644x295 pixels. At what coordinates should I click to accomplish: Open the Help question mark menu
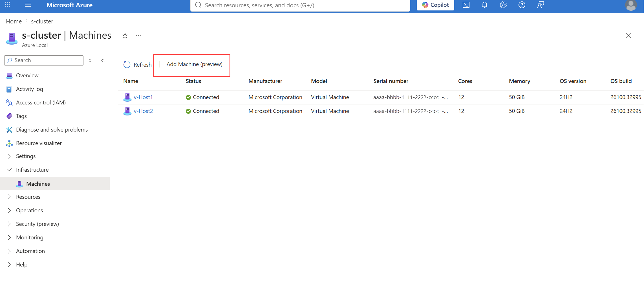[522, 5]
